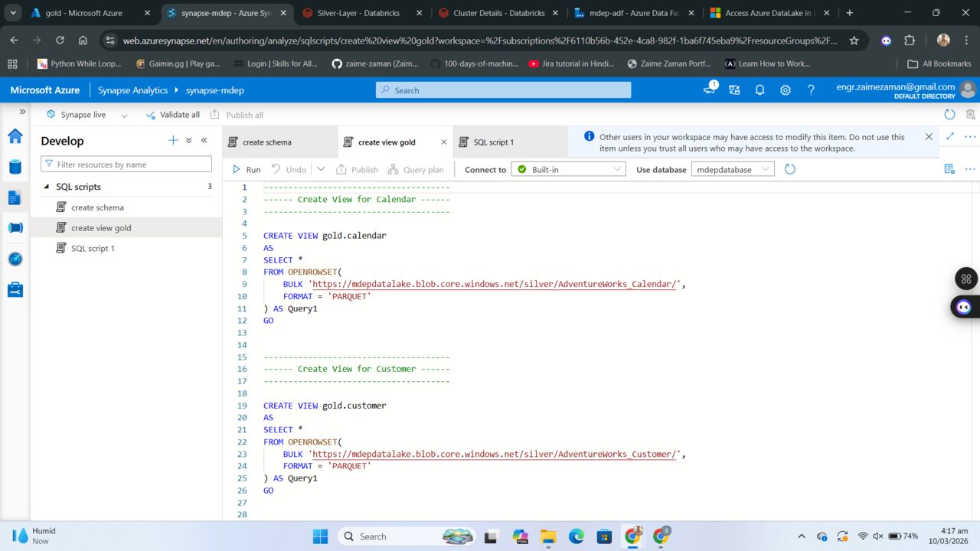Image resolution: width=980 pixels, height=551 pixels.
Task: Open more options in script toolbar
Action: [971, 169]
